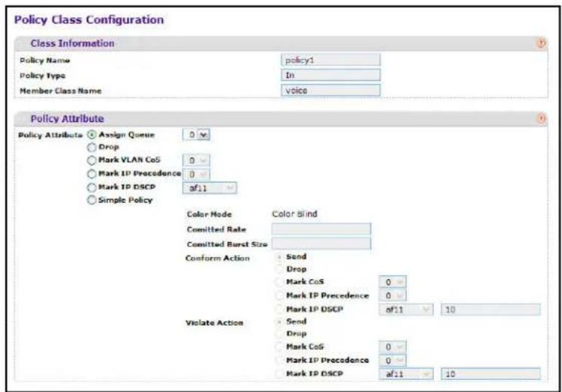Open Mark IP DSCP af11 policy dropdown
Image resolution: width=562 pixels, height=392 pixels.
[x=209, y=188]
